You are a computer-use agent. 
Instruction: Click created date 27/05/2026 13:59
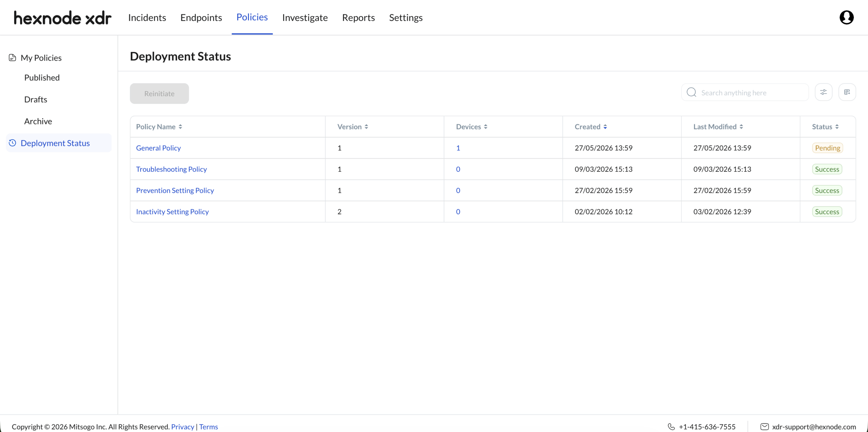(x=604, y=148)
